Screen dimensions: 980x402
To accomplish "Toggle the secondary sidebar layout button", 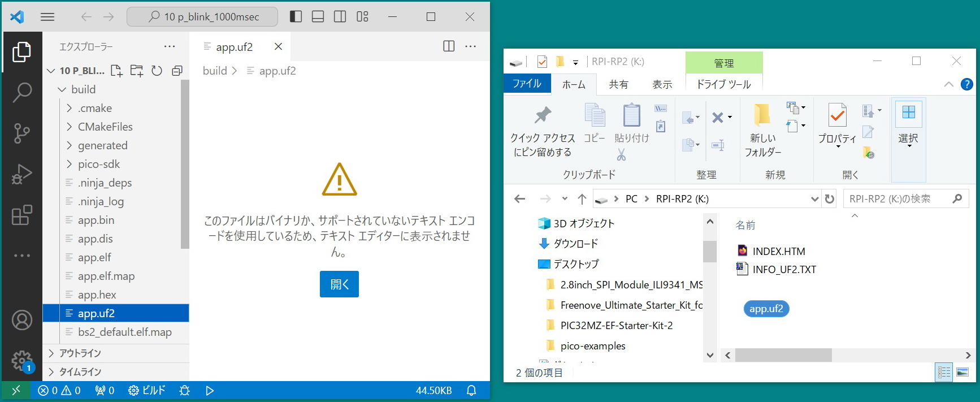I will click(340, 16).
